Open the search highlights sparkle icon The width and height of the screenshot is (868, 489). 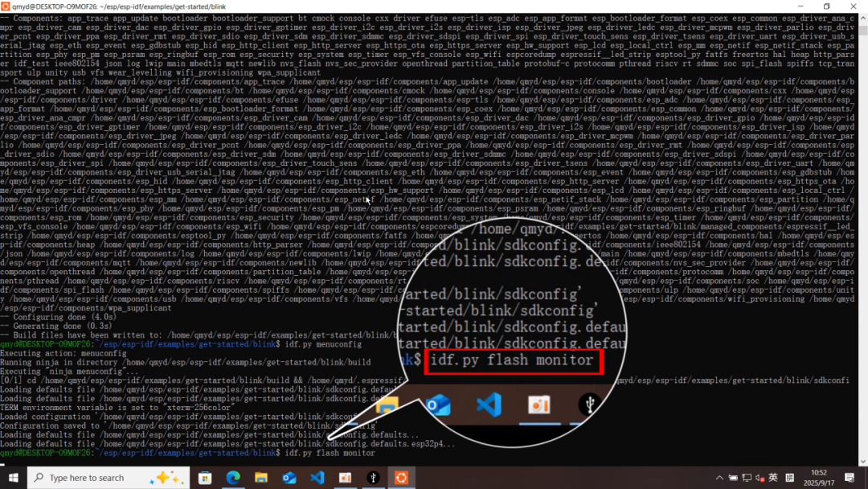click(x=167, y=478)
